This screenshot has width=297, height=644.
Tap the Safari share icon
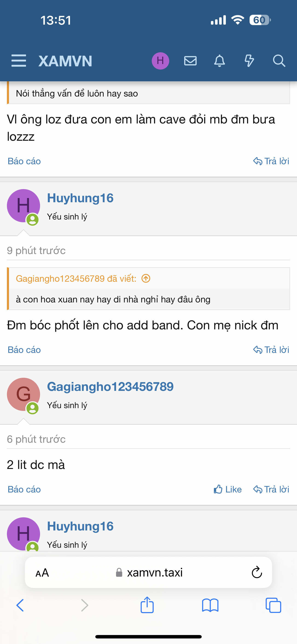(147, 605)
